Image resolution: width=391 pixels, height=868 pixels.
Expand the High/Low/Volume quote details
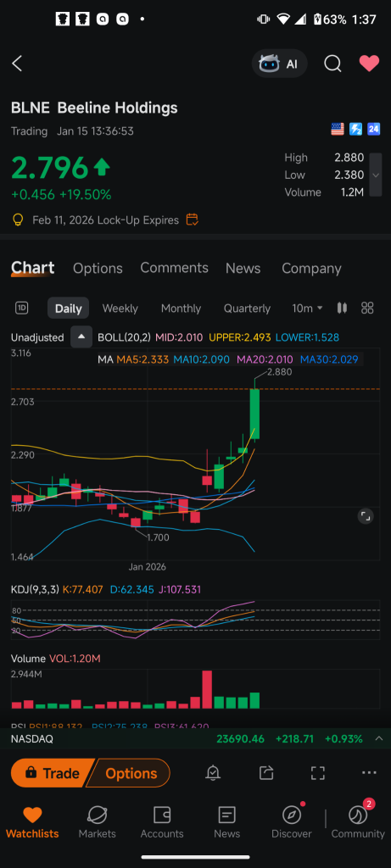376,175
